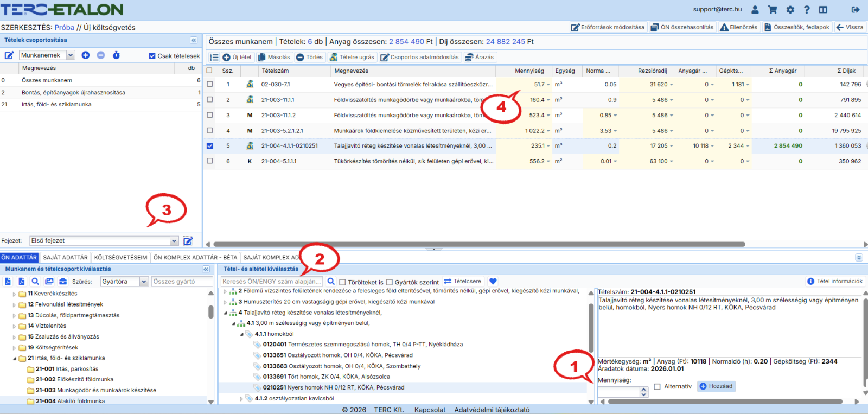Screen dimensions: 868x414
Task: Click the Ellenőrzés button
Action: [x=738, y=27]
